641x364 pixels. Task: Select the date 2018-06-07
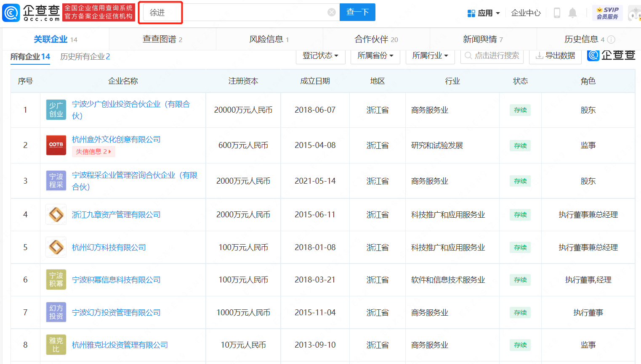[x=315, y=110]
